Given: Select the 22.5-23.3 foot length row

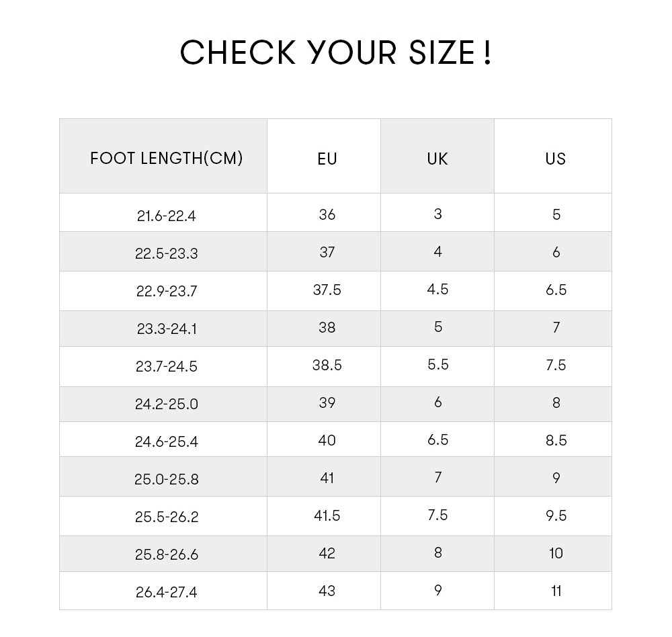Looking at the screenshot, I should (335, 251).
